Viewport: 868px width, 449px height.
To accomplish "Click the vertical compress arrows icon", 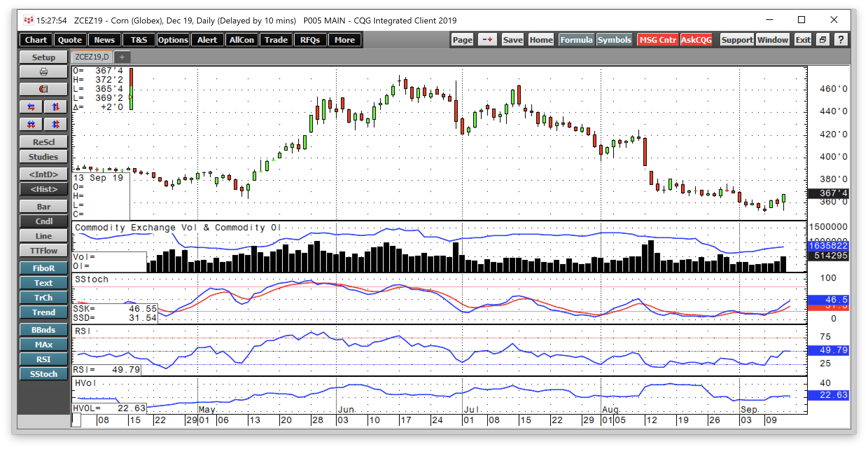I will point(56,124).
